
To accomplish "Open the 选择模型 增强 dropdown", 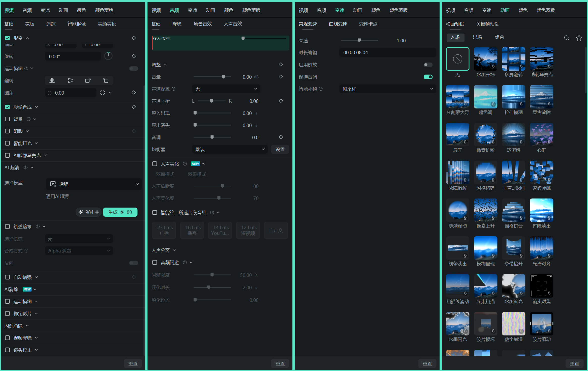I will pyautogui.click(x=94, y=184).
